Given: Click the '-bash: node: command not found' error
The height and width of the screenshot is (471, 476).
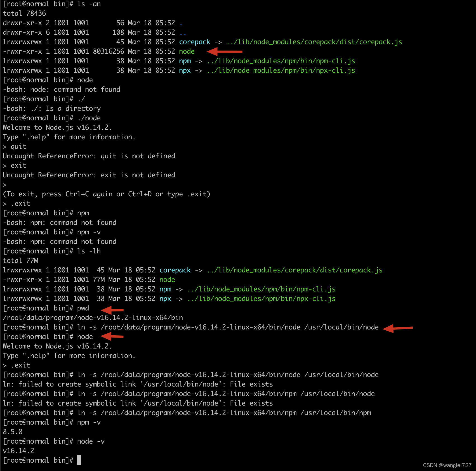Looking at the screenshot, I should coord(62,90).
